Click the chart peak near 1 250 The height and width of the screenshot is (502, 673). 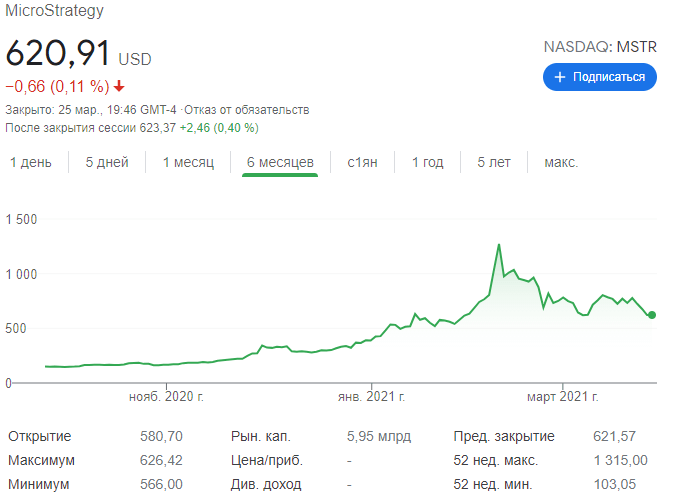coord(499,245)
